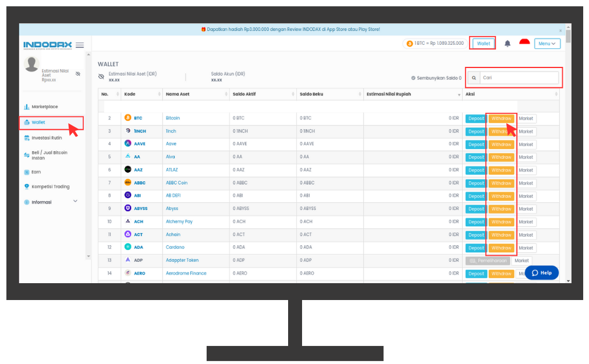The image size is (589, 364).
Task: Sort table by Saldo Beku column
Action: click(330, 94)
